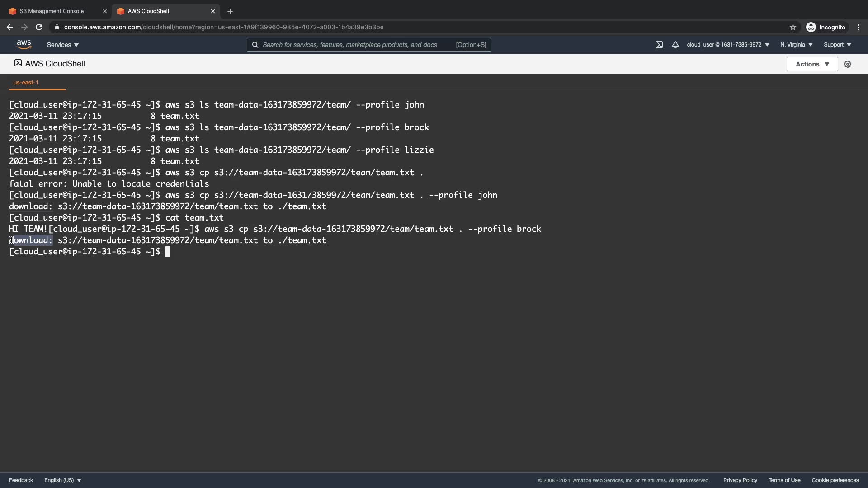Click the AWS logo home icon

pos(24,44)
